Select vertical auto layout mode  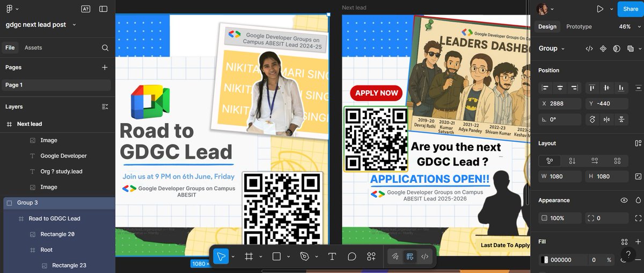572,161
